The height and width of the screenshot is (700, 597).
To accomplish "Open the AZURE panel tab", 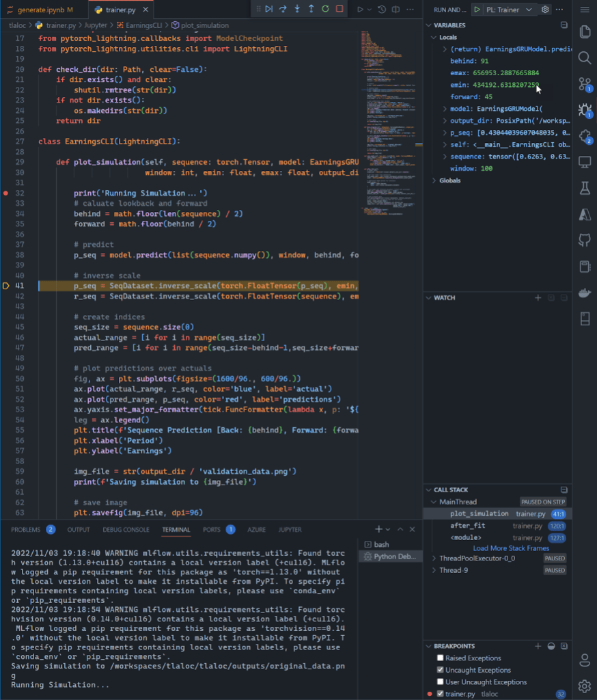I will click(x=257, y=530).
